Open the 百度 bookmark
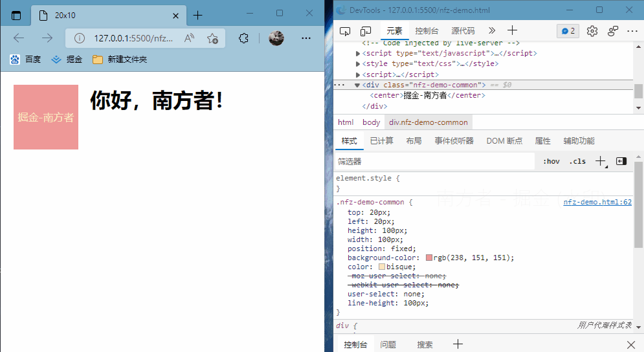 [25, 60]
